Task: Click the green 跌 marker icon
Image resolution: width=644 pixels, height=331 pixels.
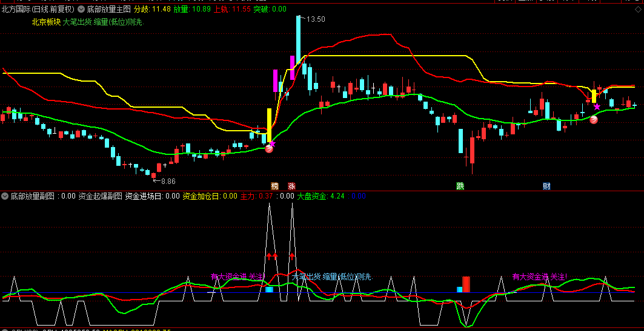Action: tap(460, 186)
